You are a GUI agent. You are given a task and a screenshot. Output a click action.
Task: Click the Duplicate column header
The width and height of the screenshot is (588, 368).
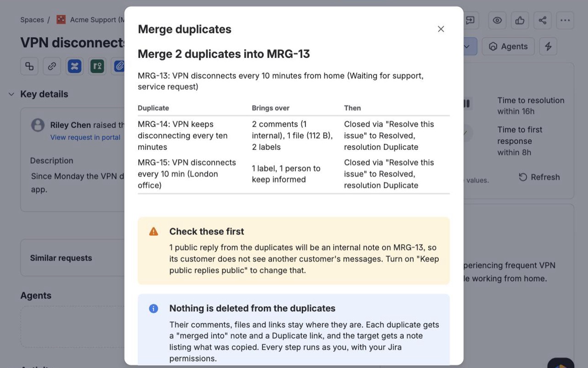pos(153,108)
